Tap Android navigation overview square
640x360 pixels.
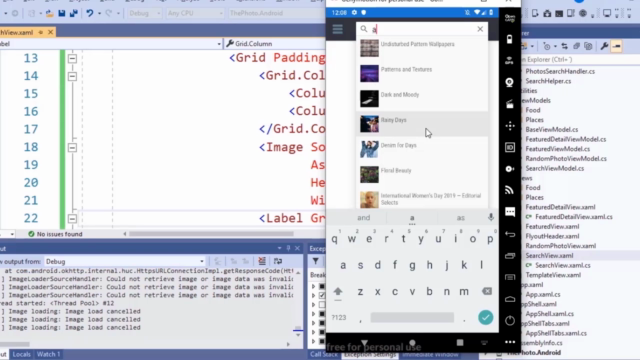[460, 343]
